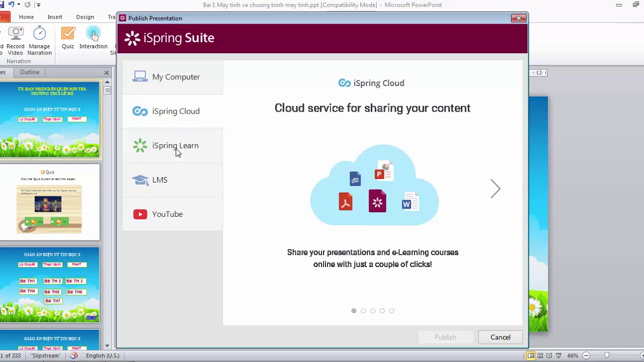This screenshot has height=362, width=644.
Task: Click the red YouTube play icon
Action: click(x=140, y=214)
